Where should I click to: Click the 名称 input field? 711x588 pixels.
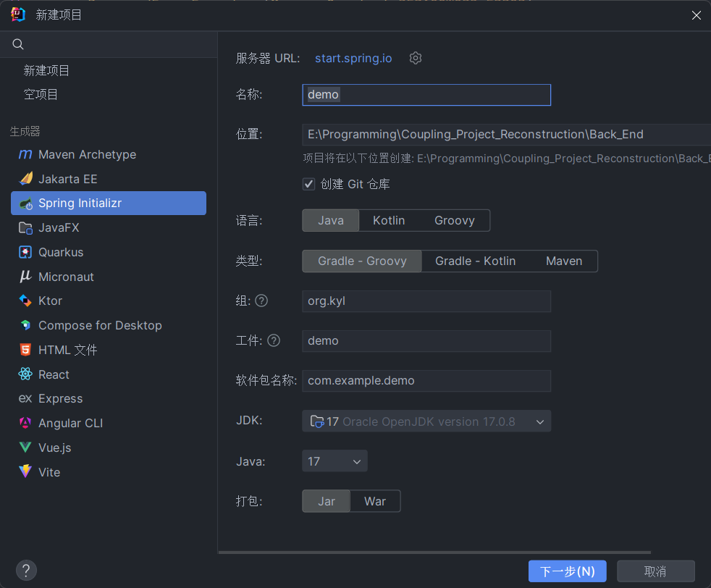click(x=426, y=95)
